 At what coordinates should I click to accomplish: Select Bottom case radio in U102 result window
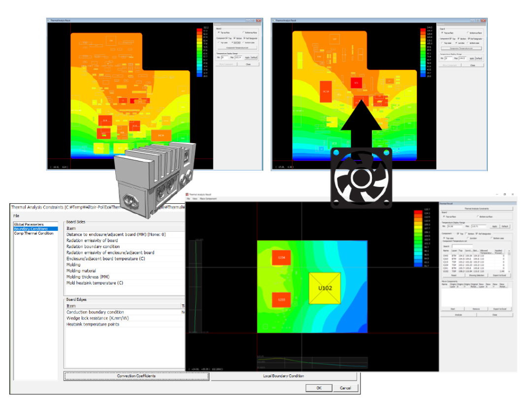pyautogui.click(x=498, y=238)
